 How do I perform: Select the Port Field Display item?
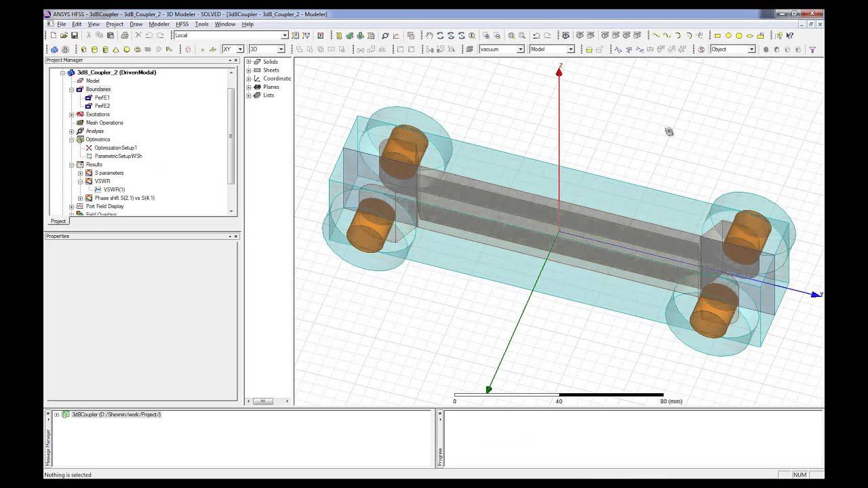(105, 206)
